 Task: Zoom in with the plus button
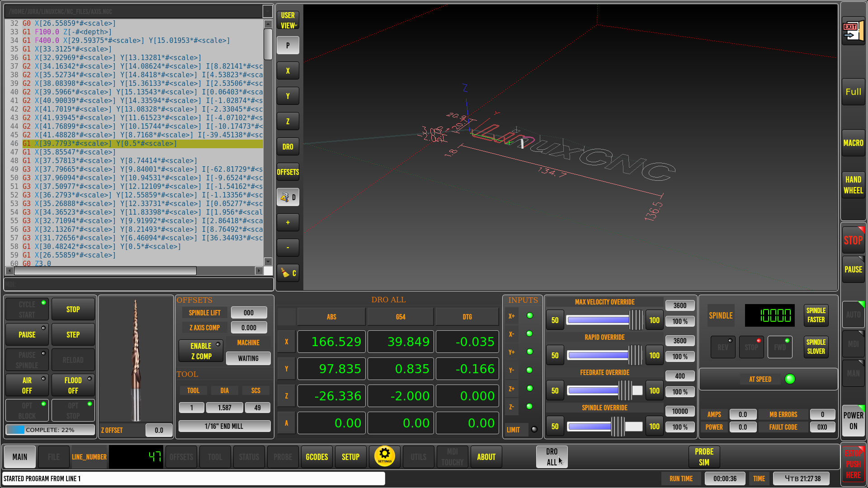288,222
